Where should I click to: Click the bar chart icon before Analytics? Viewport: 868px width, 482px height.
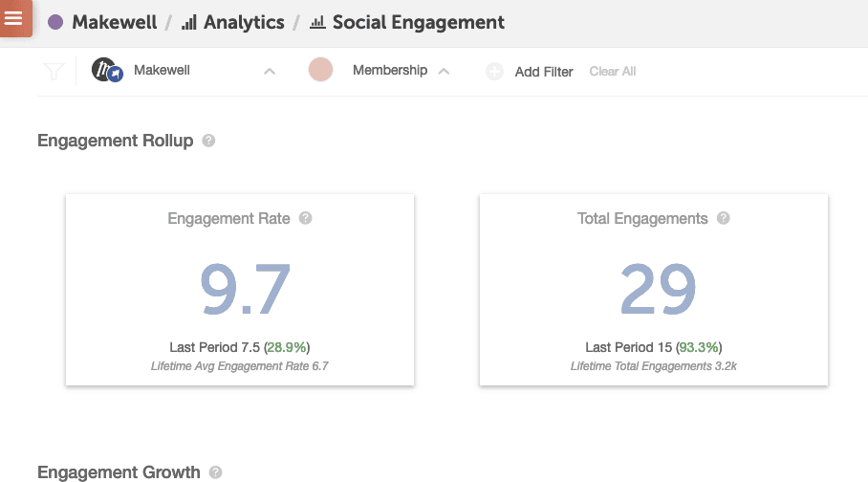189,22
